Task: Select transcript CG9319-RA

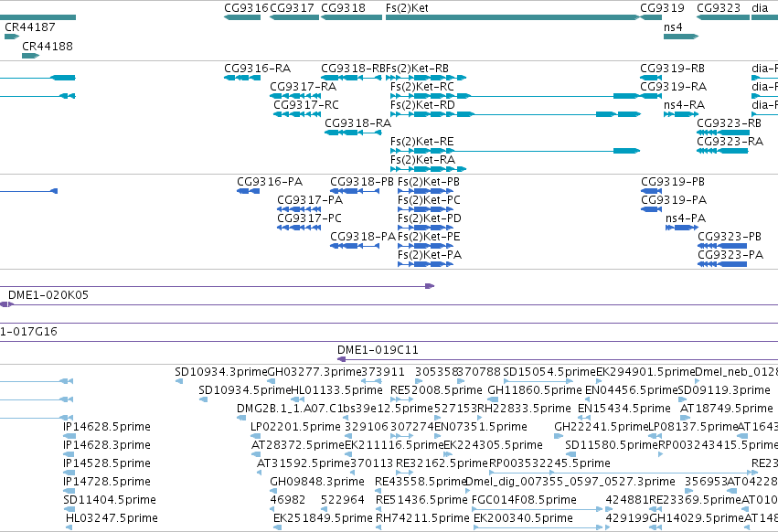Action: [673, 87]
